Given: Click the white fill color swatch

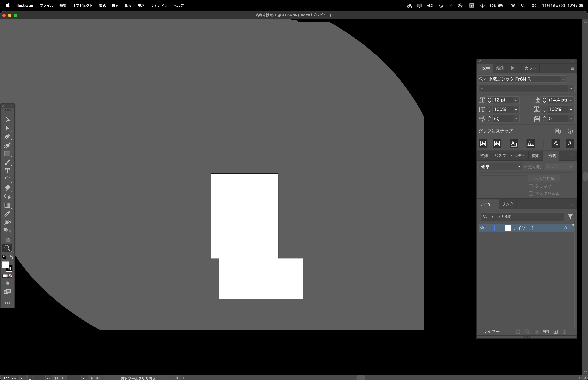Looking at the screenshot, I should tap(5, 265).
